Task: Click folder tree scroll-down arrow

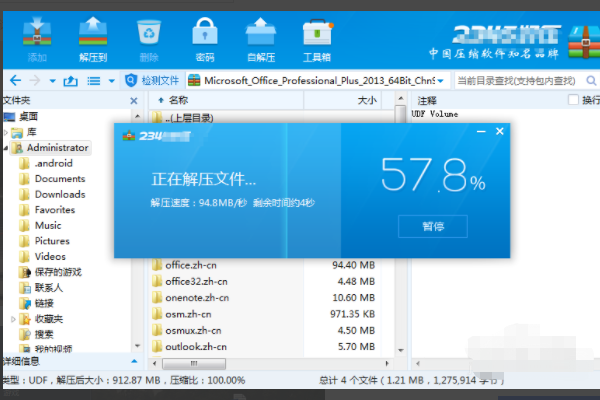Action: (137, 346)
